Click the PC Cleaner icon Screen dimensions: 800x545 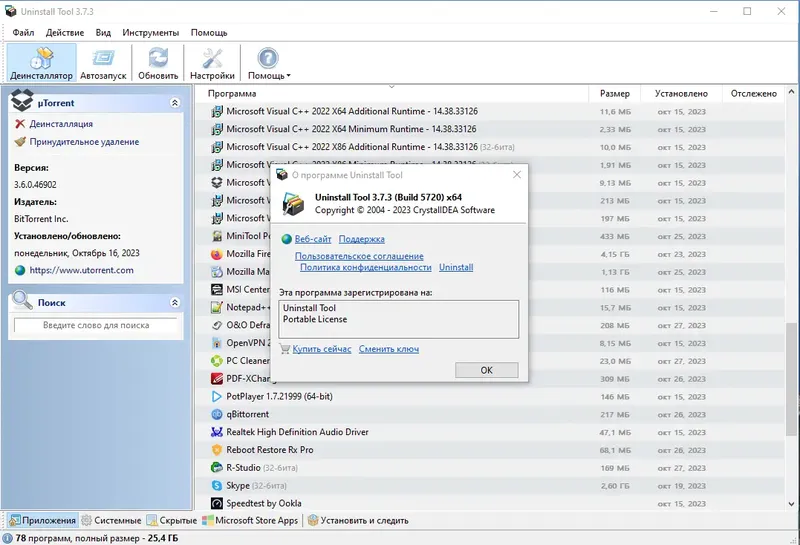coord(217,361)
